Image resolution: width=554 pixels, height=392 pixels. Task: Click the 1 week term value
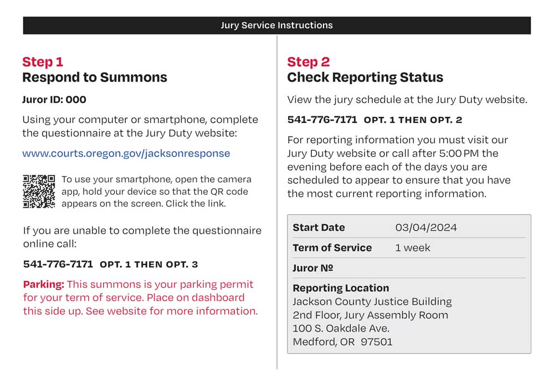point(412,247)
